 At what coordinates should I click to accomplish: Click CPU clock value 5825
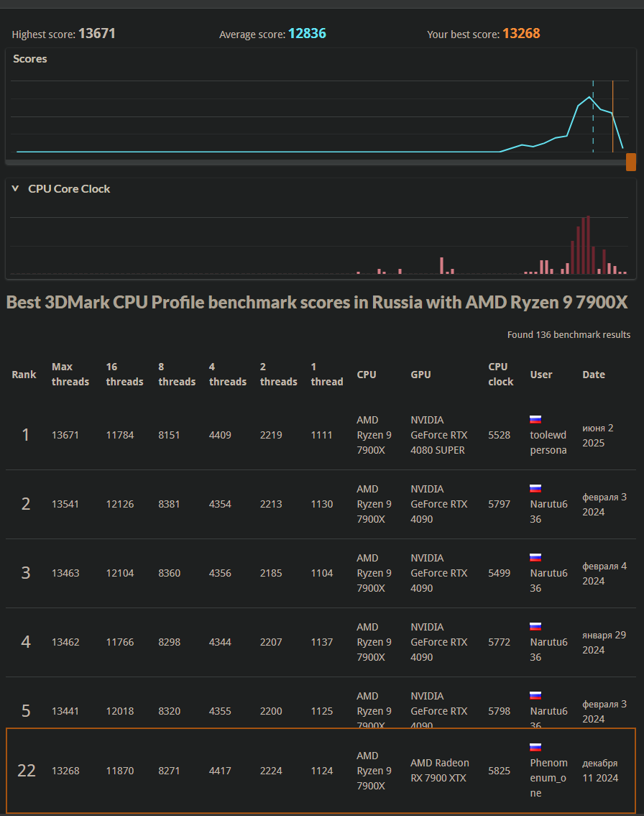pos(499,771)
